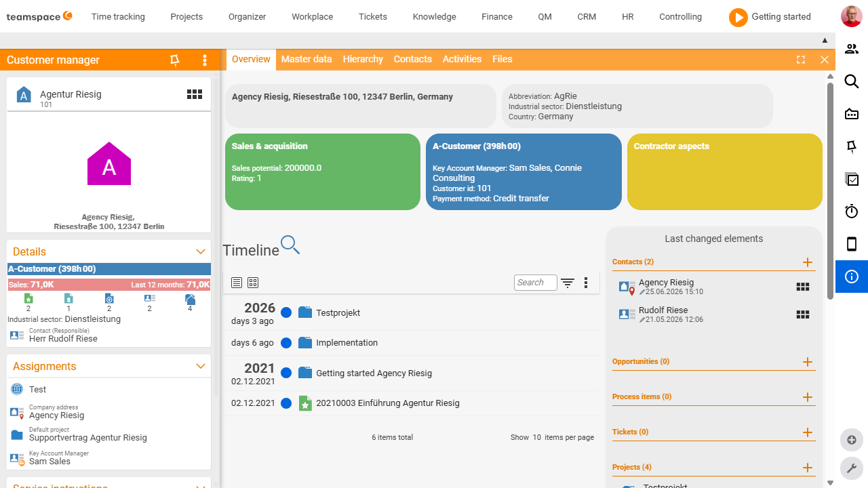Open the contacts icon in right sidebar
This screenshot has width=868, height=488.
click(852, 49)
